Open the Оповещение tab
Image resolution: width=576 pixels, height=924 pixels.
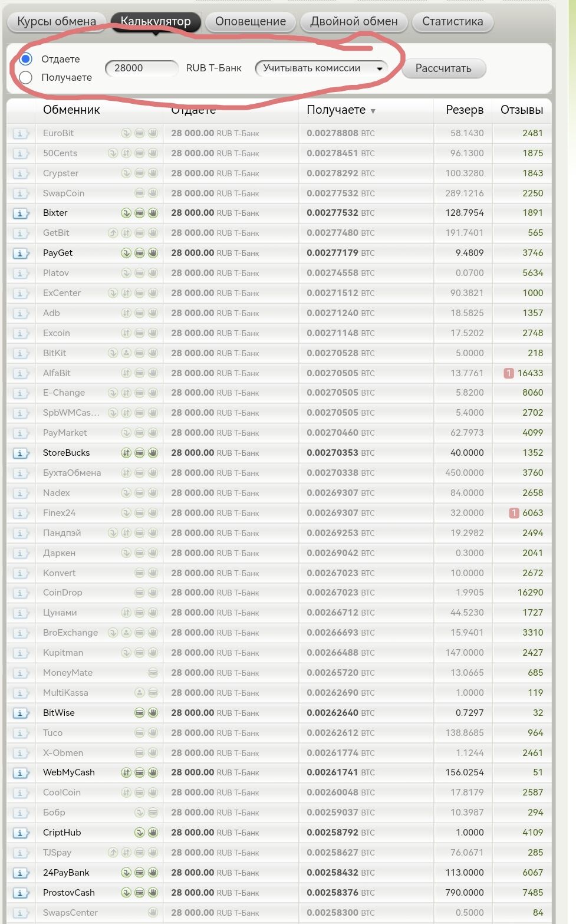point(251,22)
